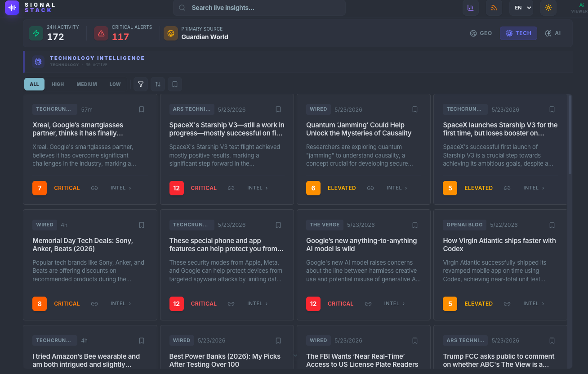This screenshot has height=374, width=588.
Task: Expand INTEL on Starship V3 work in progress card
Action: point(258,188)
